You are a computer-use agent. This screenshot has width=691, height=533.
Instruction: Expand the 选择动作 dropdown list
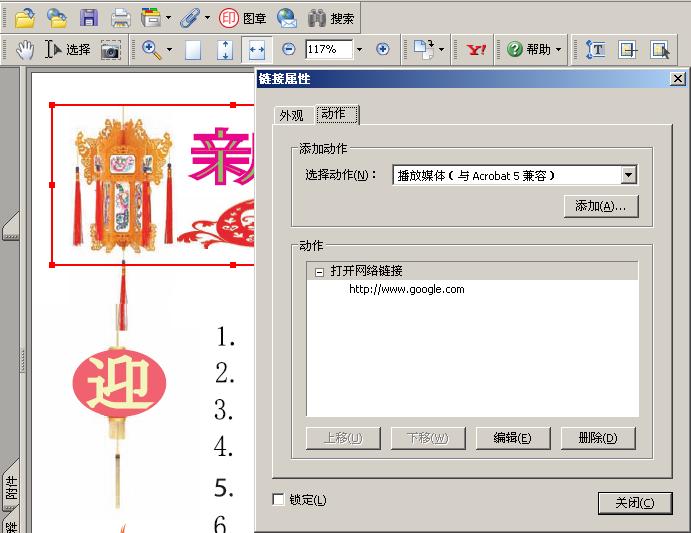[629, 175]
